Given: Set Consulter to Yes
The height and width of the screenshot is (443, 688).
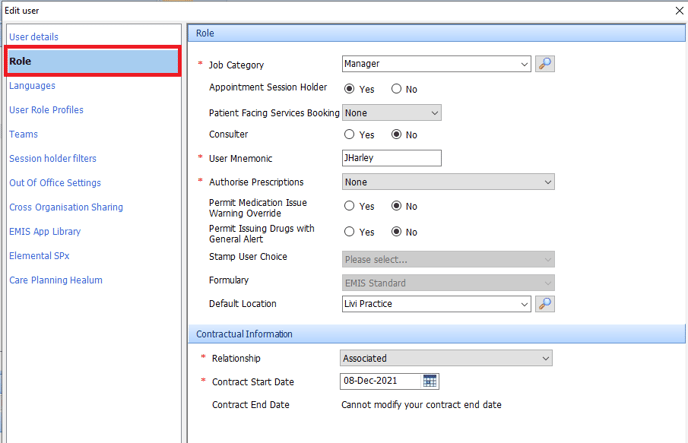Looking at the screenshot, I should click(349, 135).
